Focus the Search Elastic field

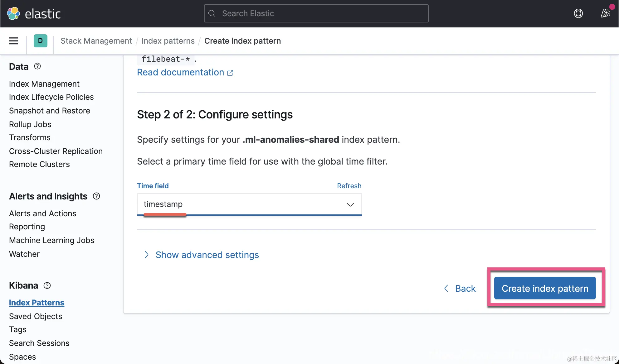[x=316, y=13]
